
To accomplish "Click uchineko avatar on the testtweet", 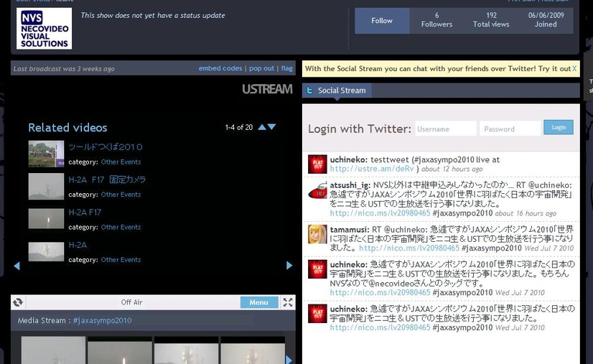I will tap(317, 164).
